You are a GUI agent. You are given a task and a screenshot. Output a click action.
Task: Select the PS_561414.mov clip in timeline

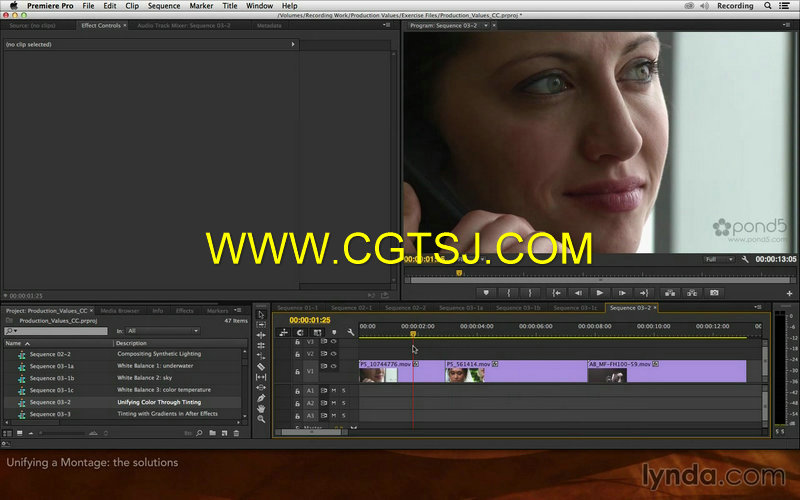pos(516,371)
